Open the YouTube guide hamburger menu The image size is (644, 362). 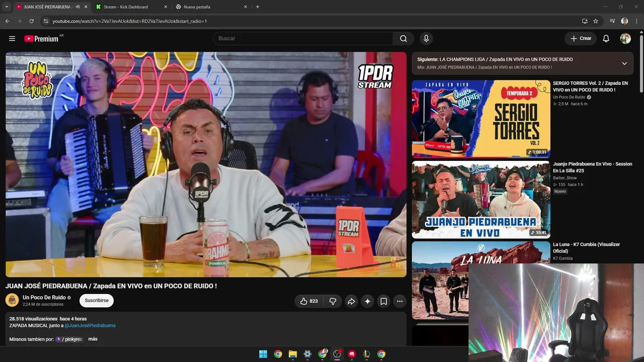(x=12, y=39)
